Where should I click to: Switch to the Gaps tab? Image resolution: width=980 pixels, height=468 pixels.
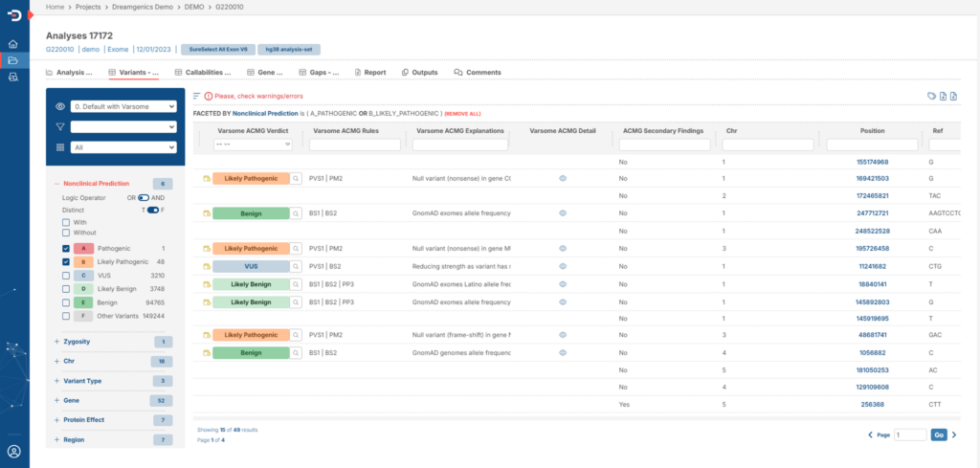point(319,73)
